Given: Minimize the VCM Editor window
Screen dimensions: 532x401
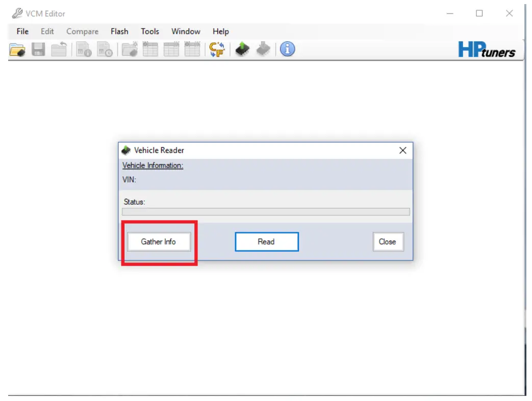Looking at the screenshot, I should 450,14.
